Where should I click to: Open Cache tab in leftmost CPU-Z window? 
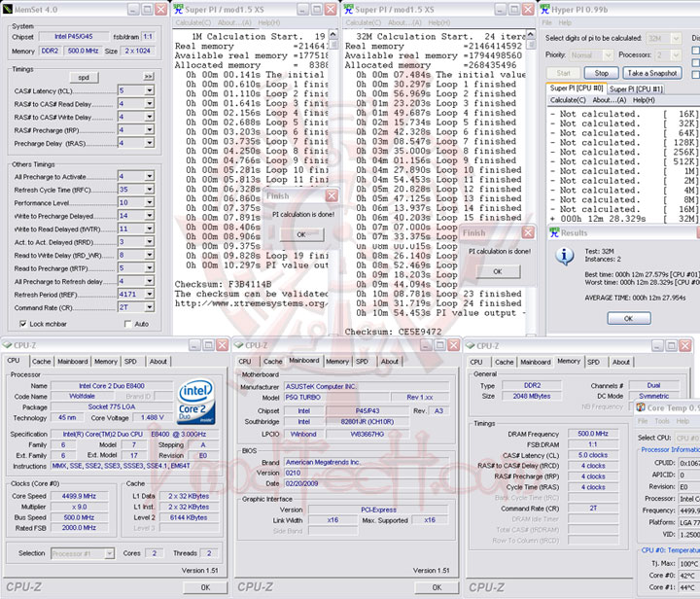point(42,362)
